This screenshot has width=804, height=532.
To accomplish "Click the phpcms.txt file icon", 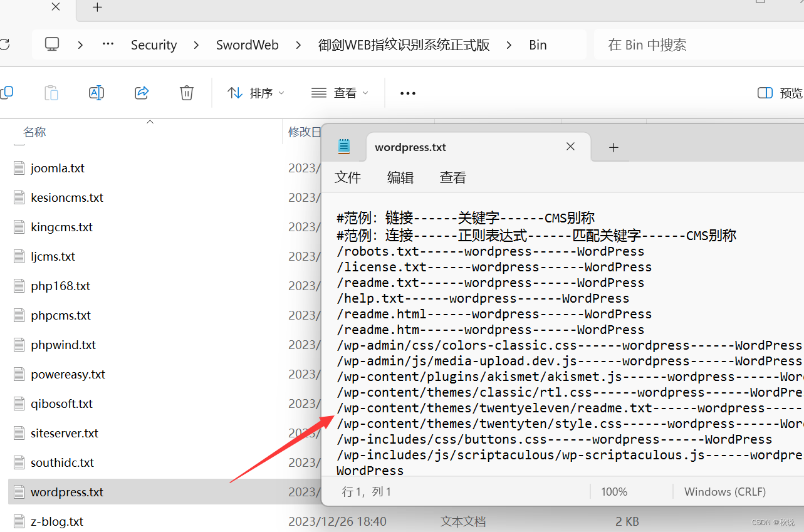I will (19, 315).
